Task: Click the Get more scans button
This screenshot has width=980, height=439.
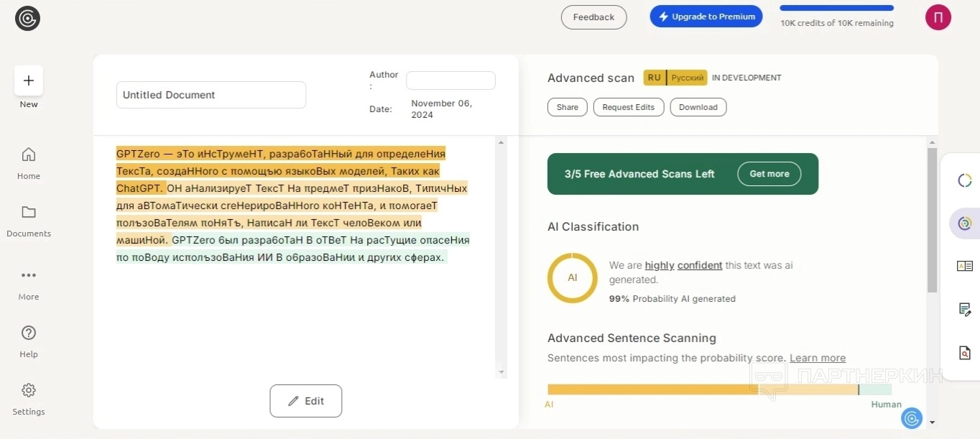Action: coord(769,174)
